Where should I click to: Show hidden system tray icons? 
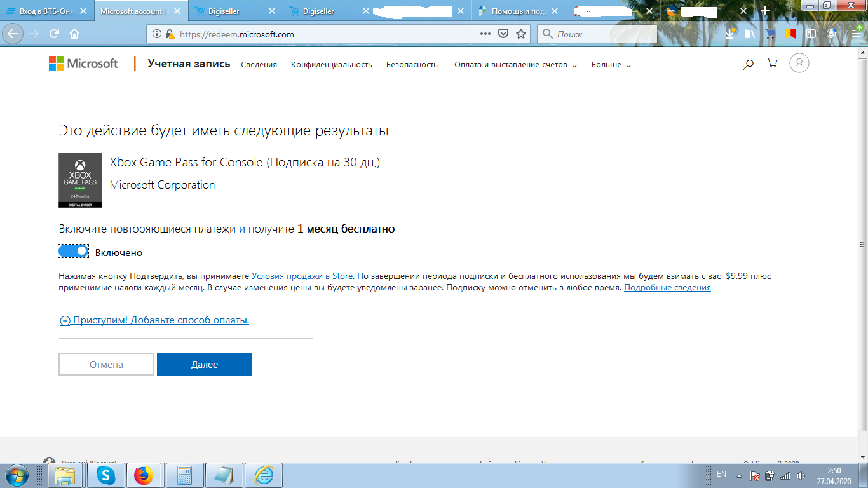tap(739, 475)
